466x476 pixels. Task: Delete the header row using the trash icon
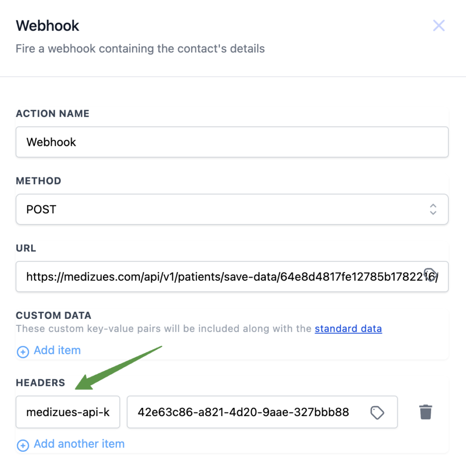(x=426, y=412)
